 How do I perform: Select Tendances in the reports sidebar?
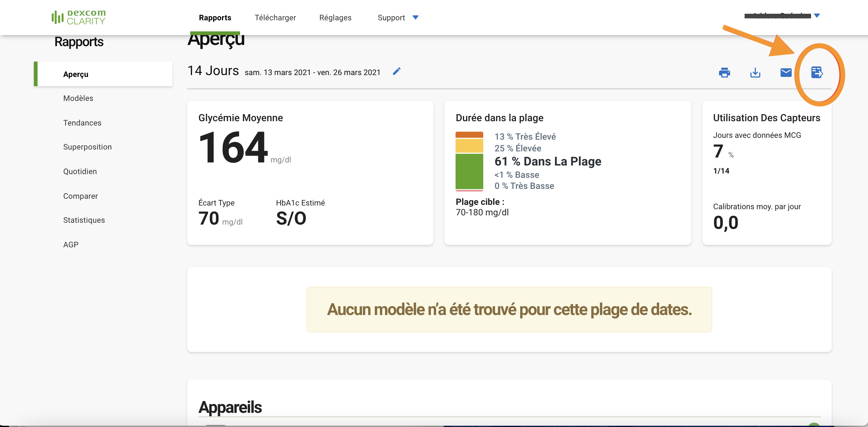(x=82, y=122)
